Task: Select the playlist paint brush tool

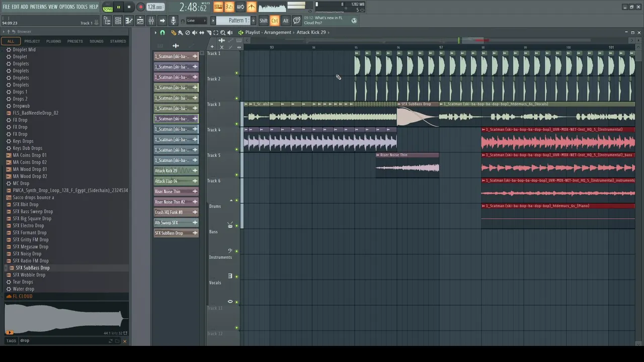Action: pos(180,33)
